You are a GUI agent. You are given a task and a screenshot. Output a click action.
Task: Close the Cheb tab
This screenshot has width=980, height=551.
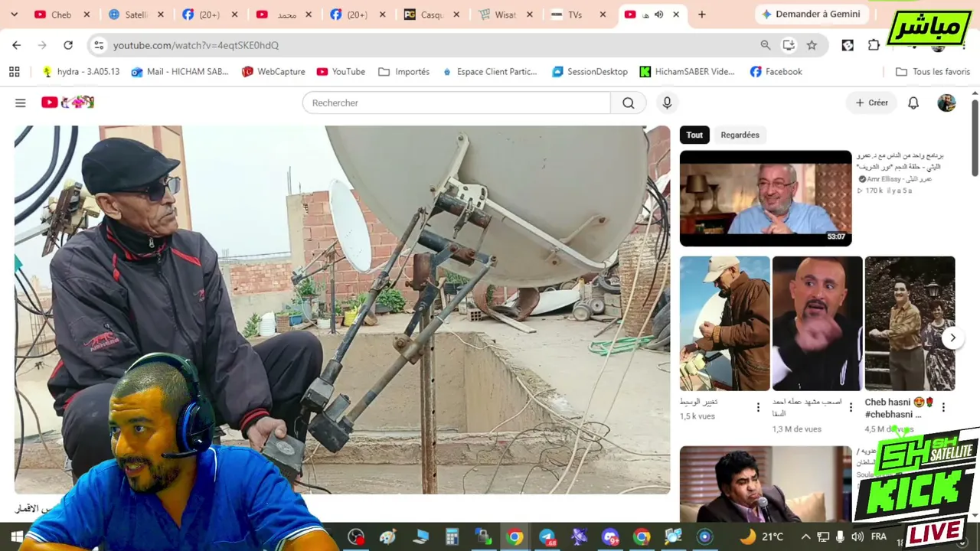pyautogui.click(x=87, y=15)
